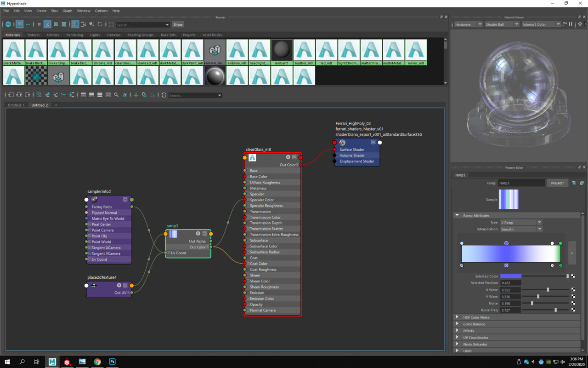Toggle solo button on place2dTexture4 node
588x368 pixels.
[119, 285]
